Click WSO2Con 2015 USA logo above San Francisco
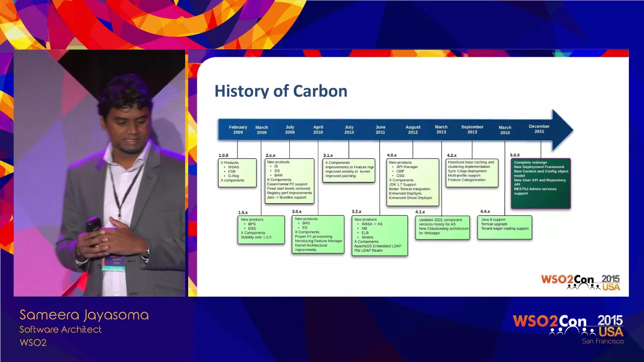 [568, 325]
